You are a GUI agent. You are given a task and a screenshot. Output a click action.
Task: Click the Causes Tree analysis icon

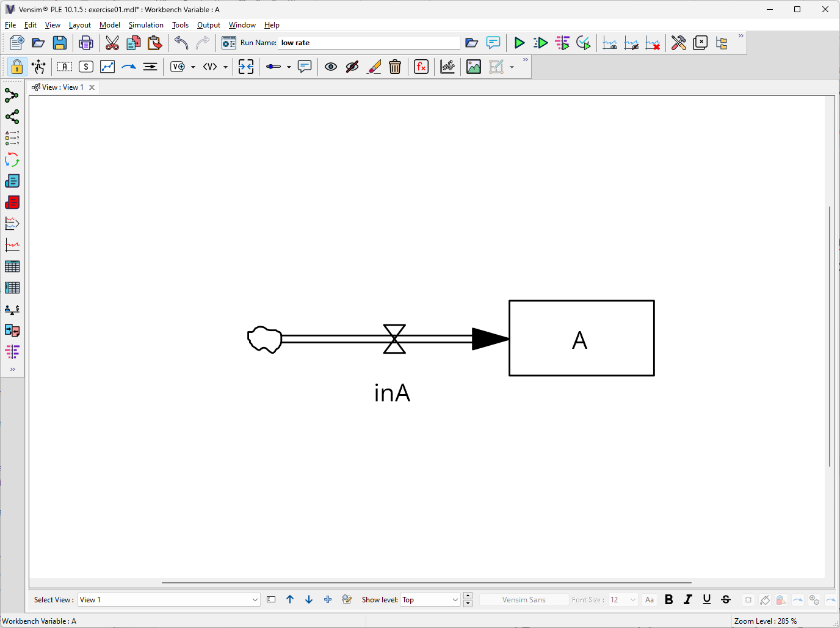click(x=12, y=96)
